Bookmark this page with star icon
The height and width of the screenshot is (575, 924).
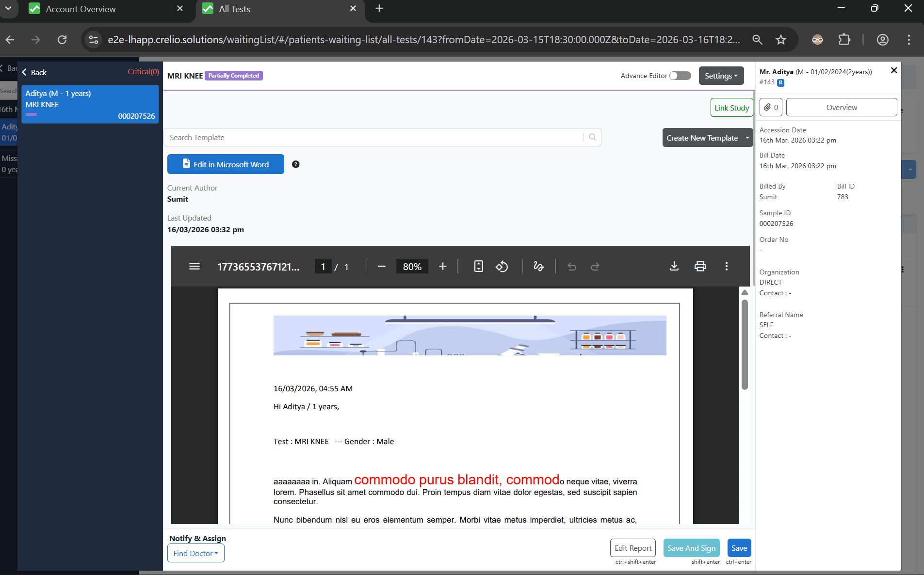[781, 40]
